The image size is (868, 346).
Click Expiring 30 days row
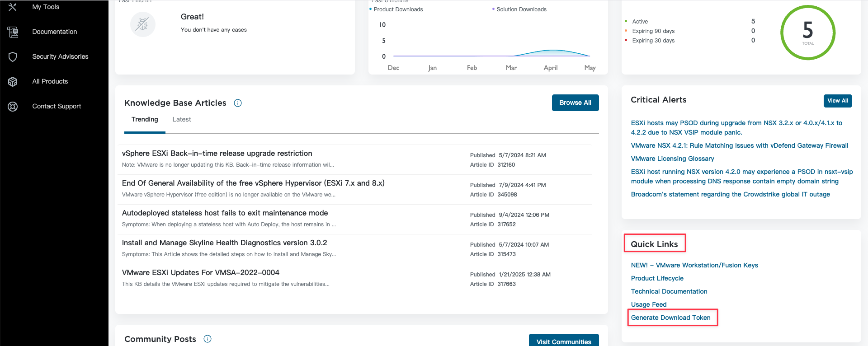[690, 40]
